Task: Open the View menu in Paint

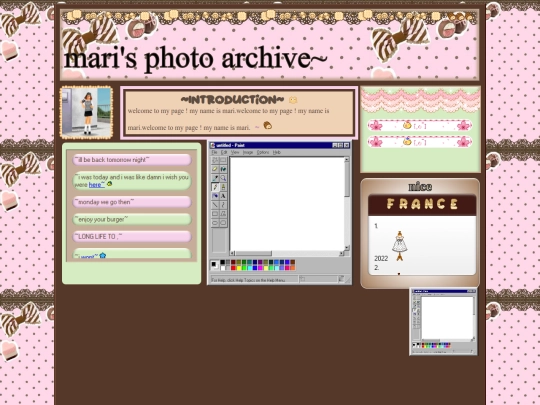Action: [235, 152]
